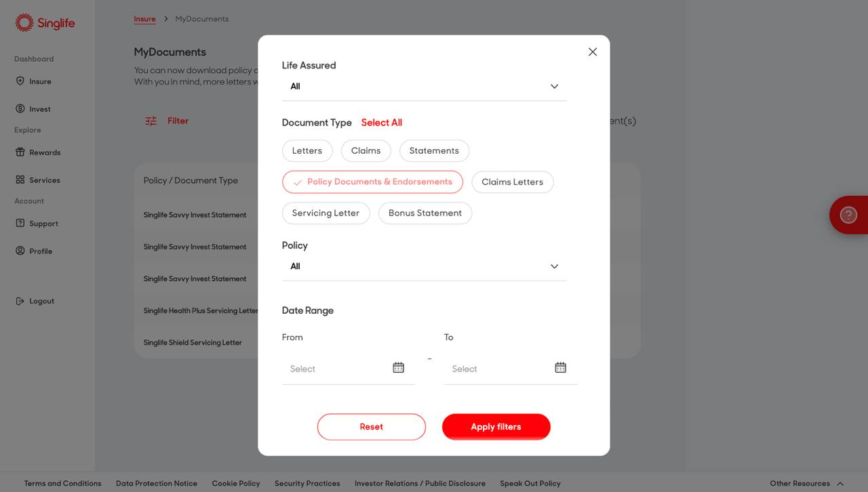Click the Apply filters button
Image resolution: width=868 pixels, height=492 pixels.
pos(496,427)
